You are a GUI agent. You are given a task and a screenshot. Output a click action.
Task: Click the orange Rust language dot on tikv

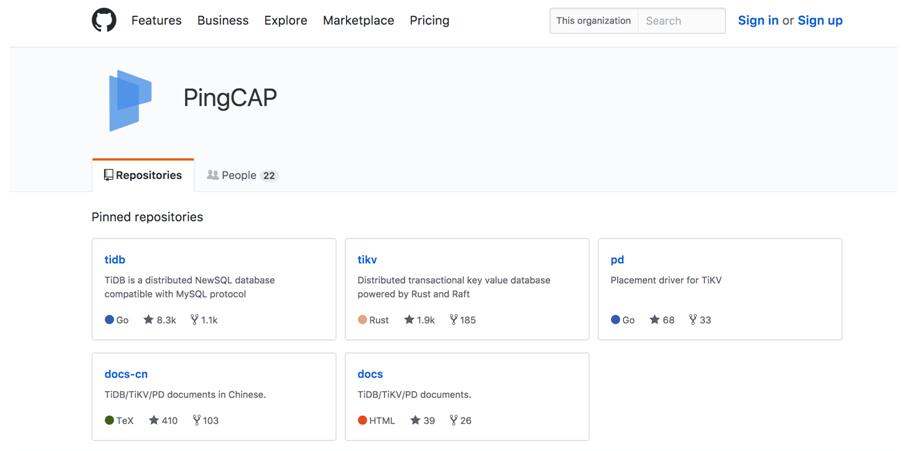(x=362, y=320)
